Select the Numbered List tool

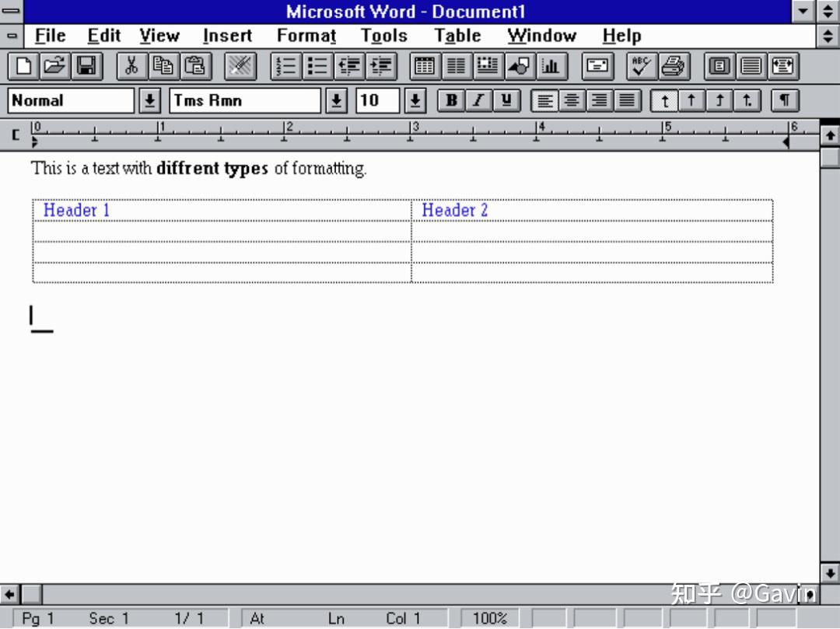coord(285,66)
